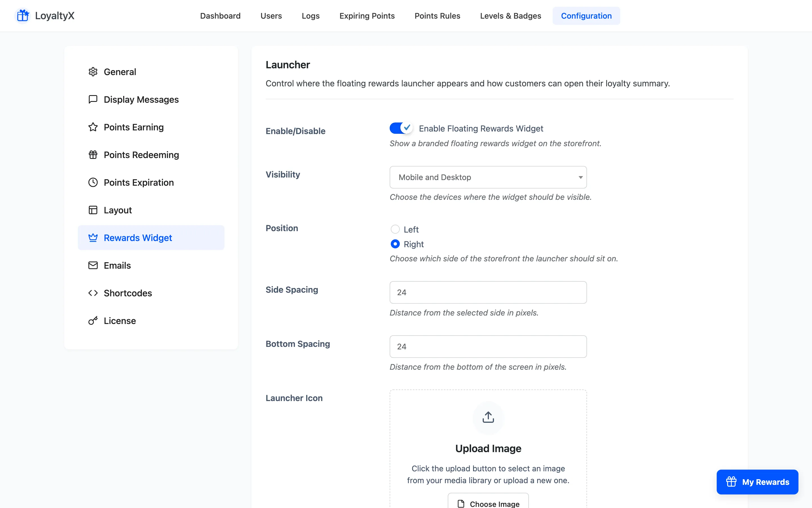812x508 pixels.
Task: Toggle Enable Floating Rewards Widget switch
Action: (x=401, y=128)
